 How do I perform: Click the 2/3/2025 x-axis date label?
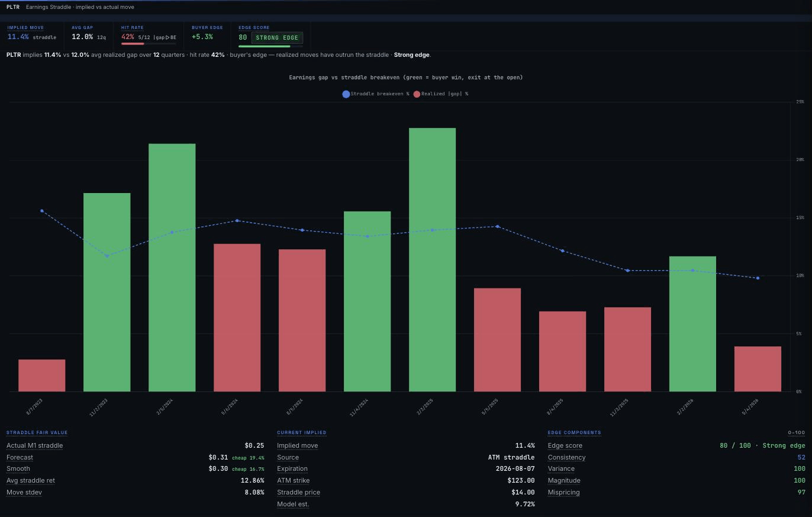(x=424, y=407)
